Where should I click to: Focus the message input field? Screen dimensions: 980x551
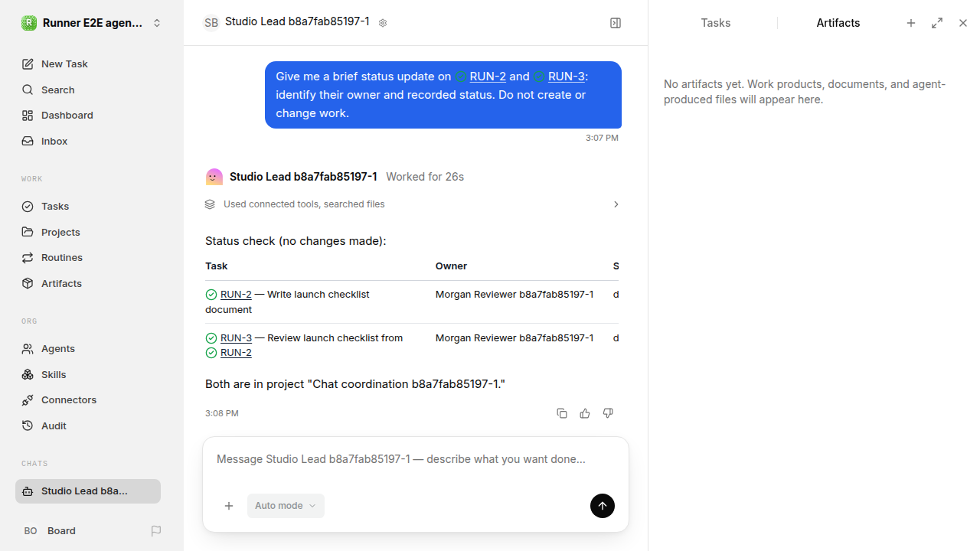416,460
